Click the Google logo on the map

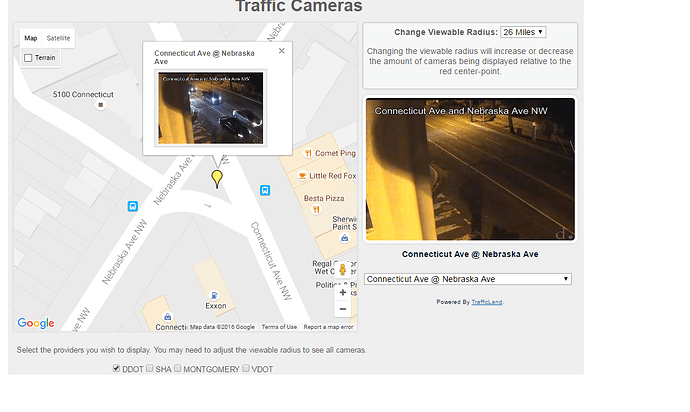click(36, 323)
